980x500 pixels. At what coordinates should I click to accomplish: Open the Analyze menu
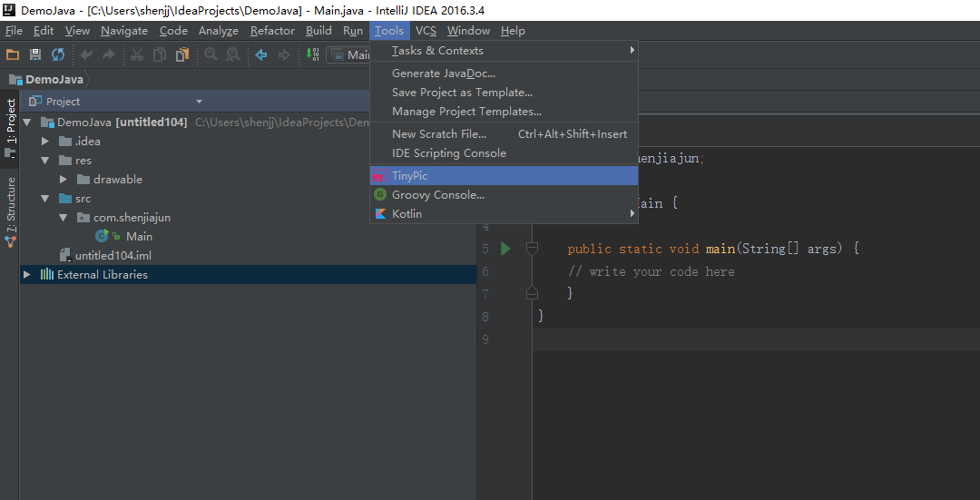(x=219, y=31)
